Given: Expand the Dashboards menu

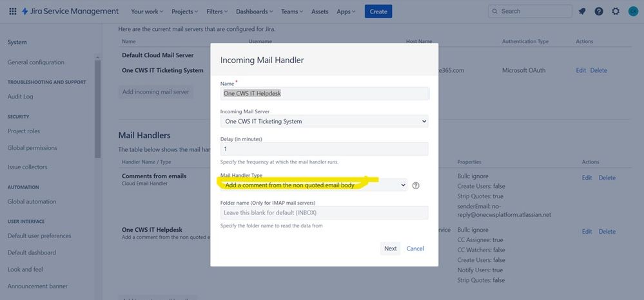Looking at the screenshot, I should click(255, 12).
